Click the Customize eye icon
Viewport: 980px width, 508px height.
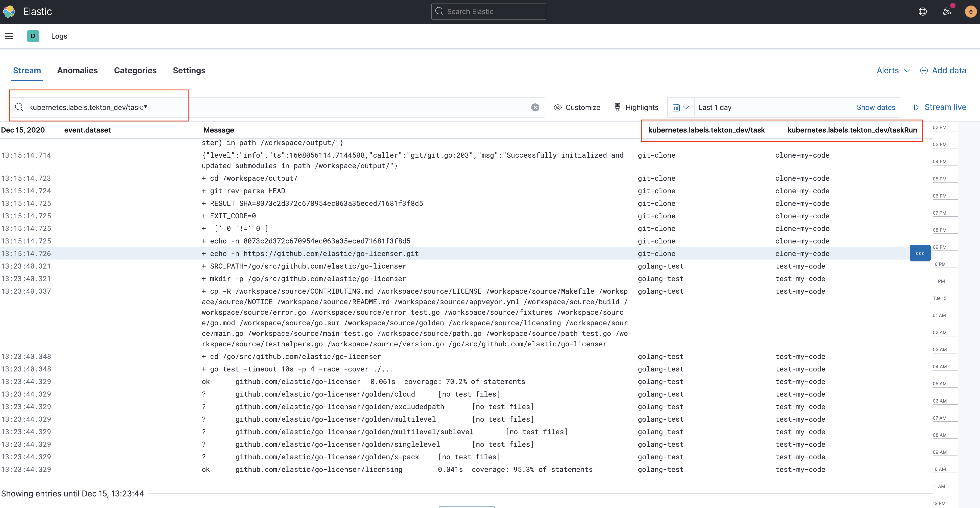point(558,107)
